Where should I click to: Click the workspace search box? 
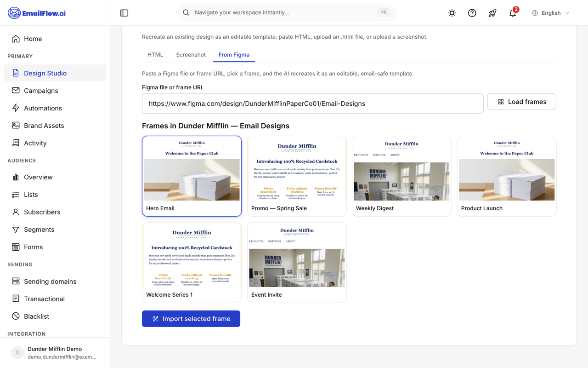click(286, 13)
